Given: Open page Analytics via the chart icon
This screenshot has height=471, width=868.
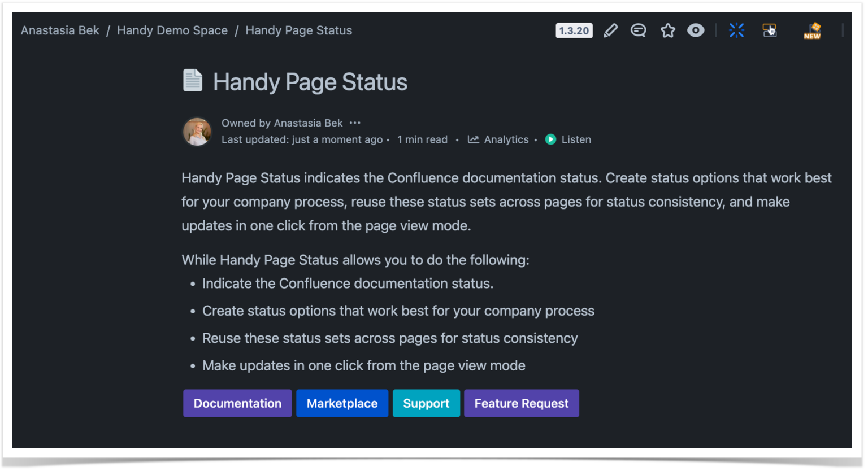Looking at the screenshot, I should pos(497,139).
